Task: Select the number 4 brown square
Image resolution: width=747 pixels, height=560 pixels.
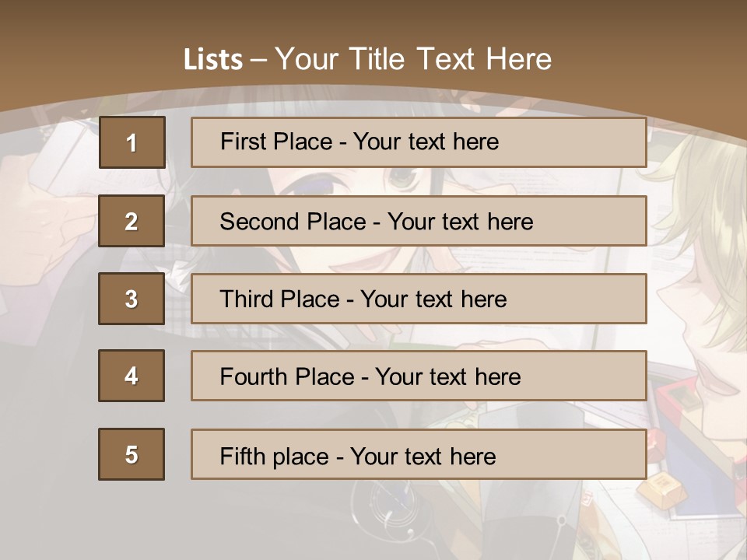Action: pyautogui.click(x=132, y=376)
